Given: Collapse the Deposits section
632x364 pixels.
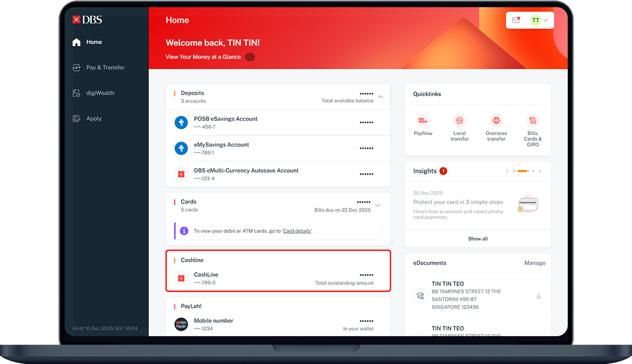Looking at the screenshot, I should coord(381,97).
